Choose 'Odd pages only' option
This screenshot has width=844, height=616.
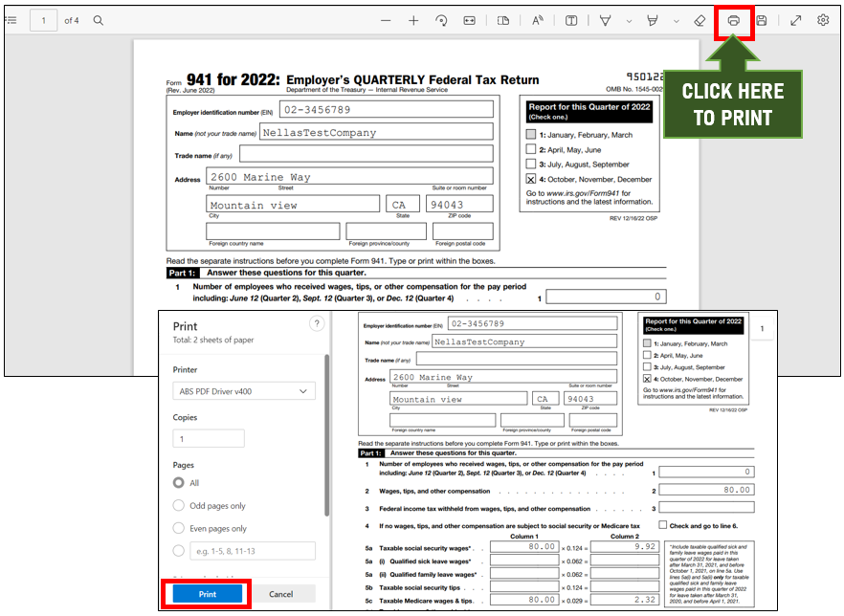[x=179, y=506]
